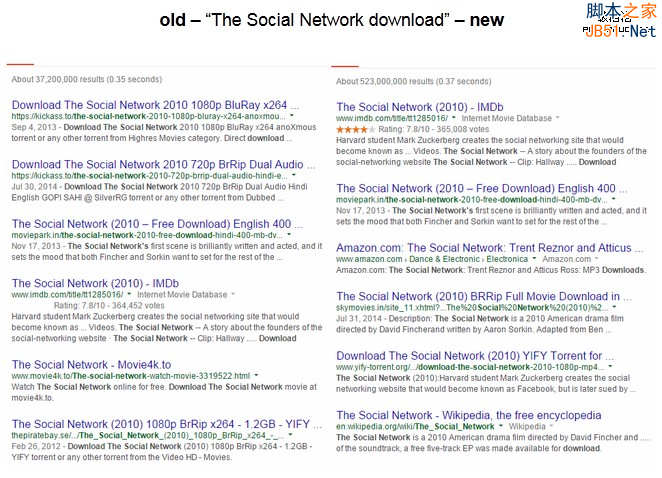Click the 'Jul 31, 2014' snippet date
662x478 pixels.
[359, 319]
